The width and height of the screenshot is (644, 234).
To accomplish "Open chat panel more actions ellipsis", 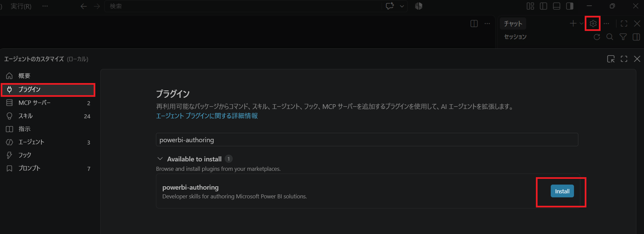I will pos(606,24).
